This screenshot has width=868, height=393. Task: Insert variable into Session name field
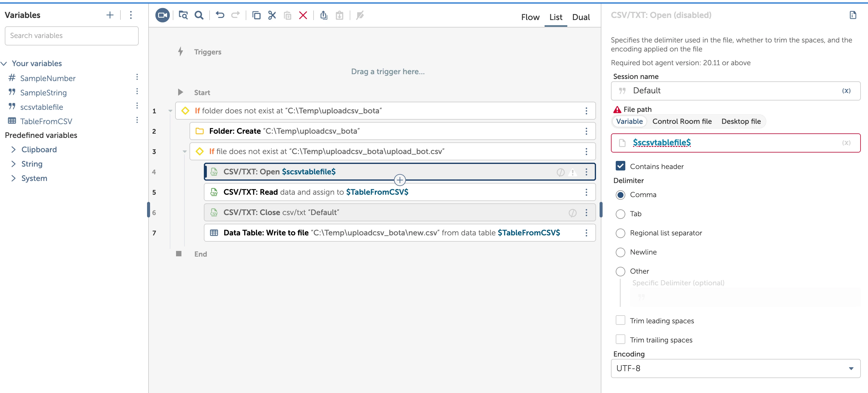(x=846, y=91)
